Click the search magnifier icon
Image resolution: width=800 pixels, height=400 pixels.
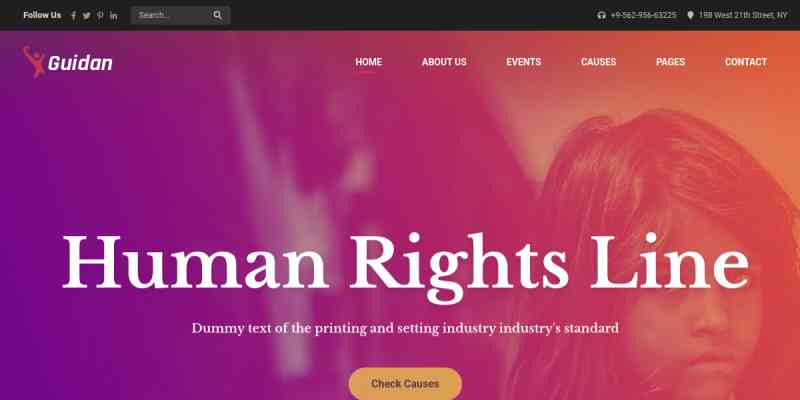click(x=217, y=15)
